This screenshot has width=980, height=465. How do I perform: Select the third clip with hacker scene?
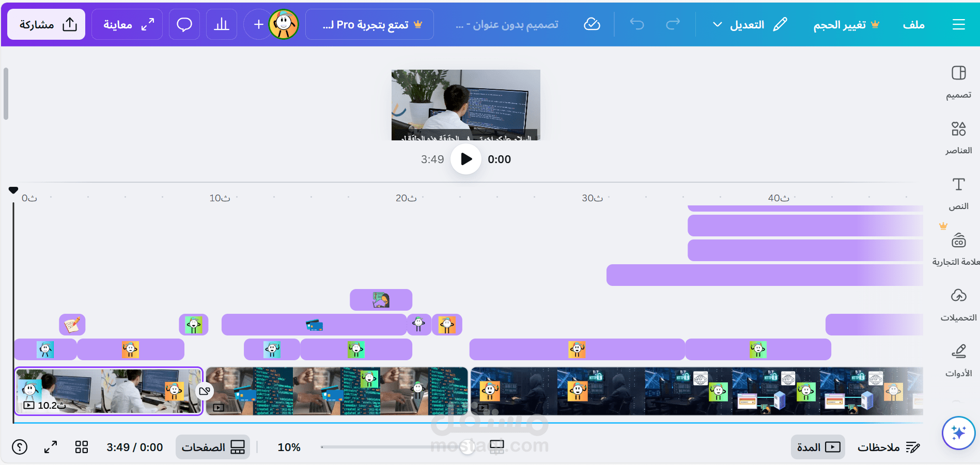(x=696, y=391)
